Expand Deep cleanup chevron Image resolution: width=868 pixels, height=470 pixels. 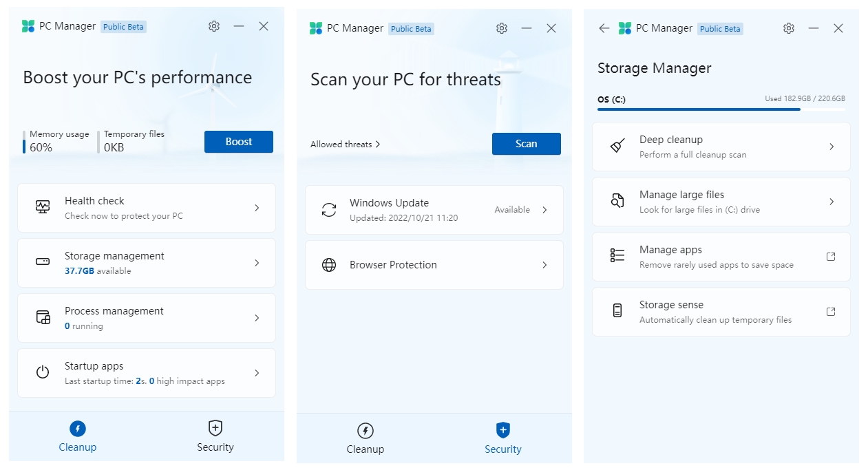(832, 146)
